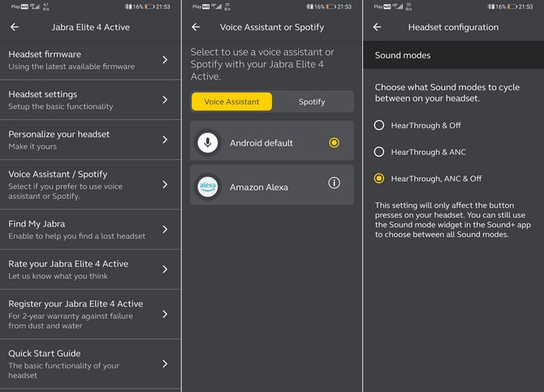Tap the Alexa logo icon
544x392 pixels.
pyautogui.click(x=208, y=187)
